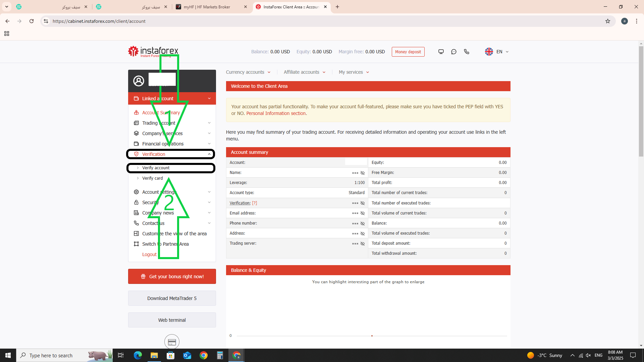The height and width of the screenshot is (362, 644).
Task: Expand the Currency accounts dropdown
Action: pos(248,72)
